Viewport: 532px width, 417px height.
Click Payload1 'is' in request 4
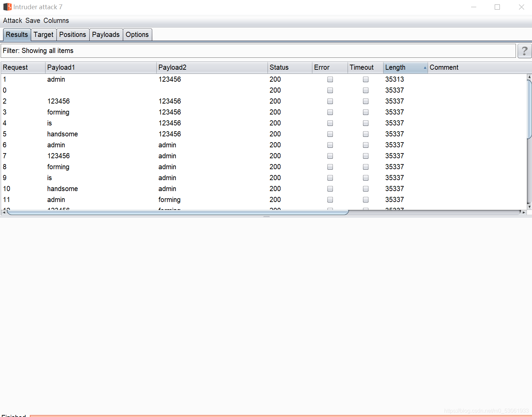coord(50,123)
